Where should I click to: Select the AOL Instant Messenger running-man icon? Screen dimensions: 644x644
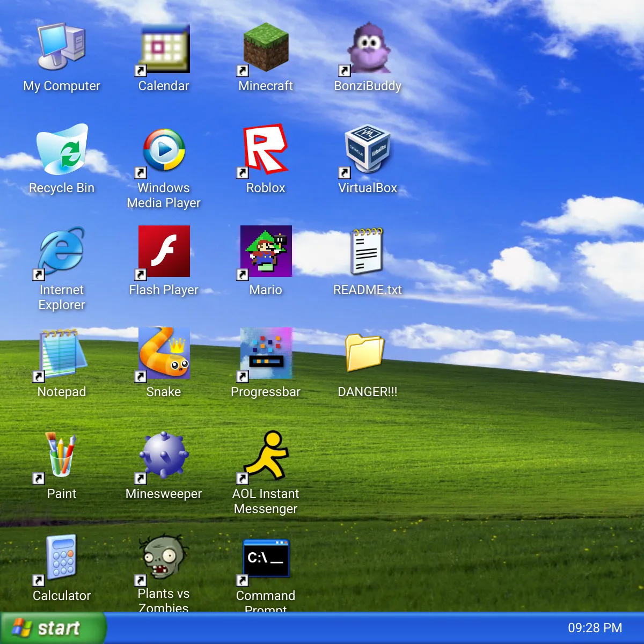[266, 455]
